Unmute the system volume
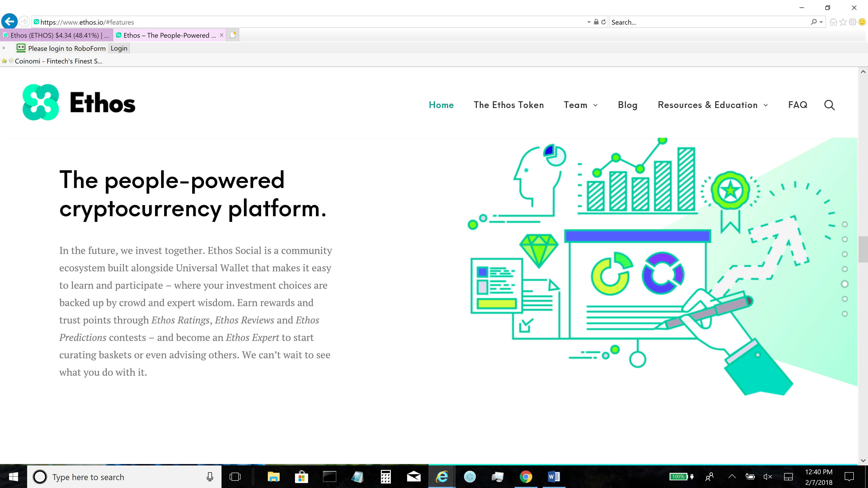Screen dimensions: 868x488 (x=767, y=476)
